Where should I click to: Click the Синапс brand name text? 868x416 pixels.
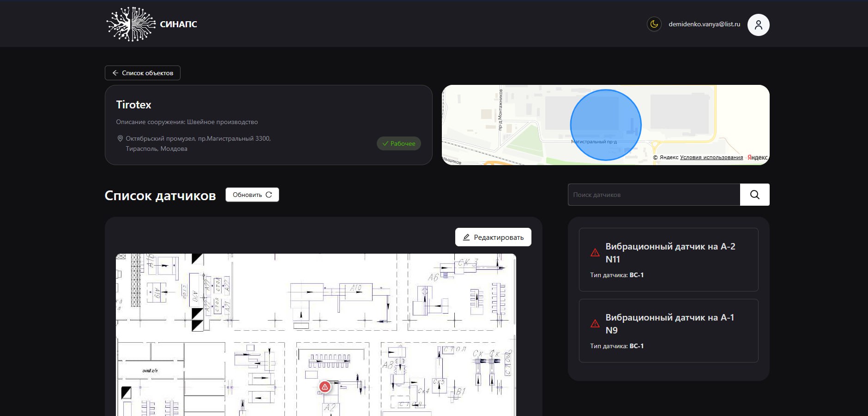click(x=178, y=24)
